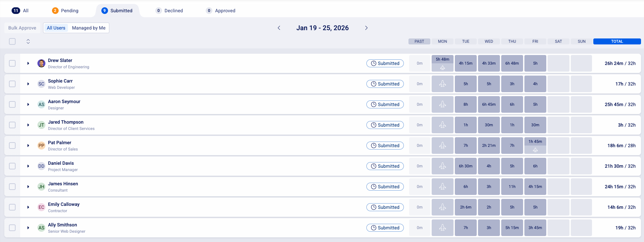
Task: Click next week arrow icon
Action: [366, 28]
